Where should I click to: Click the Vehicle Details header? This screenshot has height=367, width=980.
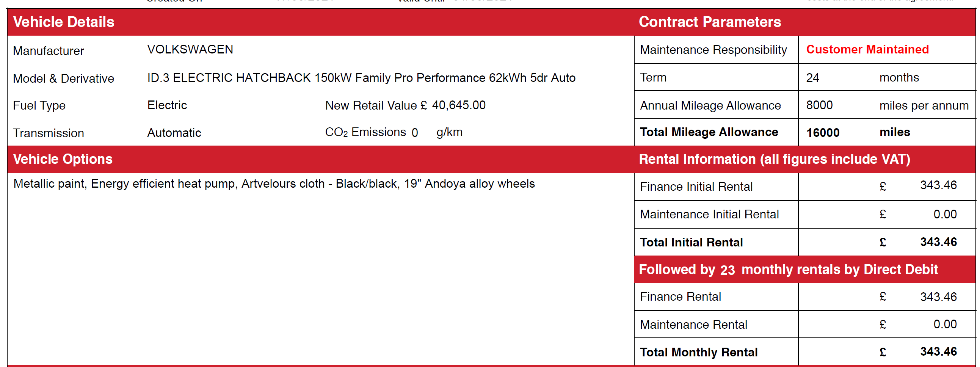click(x=64, y=22)
